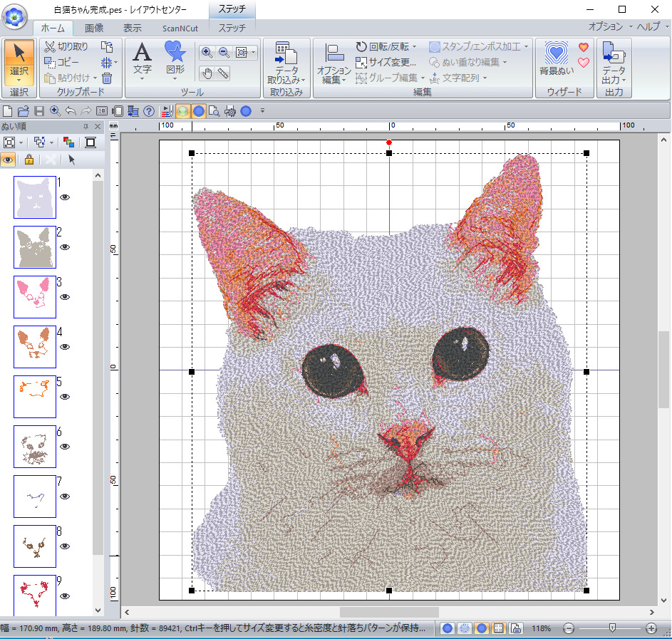Click the New file icon in quick toolbar
672x639 pixels.
7,111
